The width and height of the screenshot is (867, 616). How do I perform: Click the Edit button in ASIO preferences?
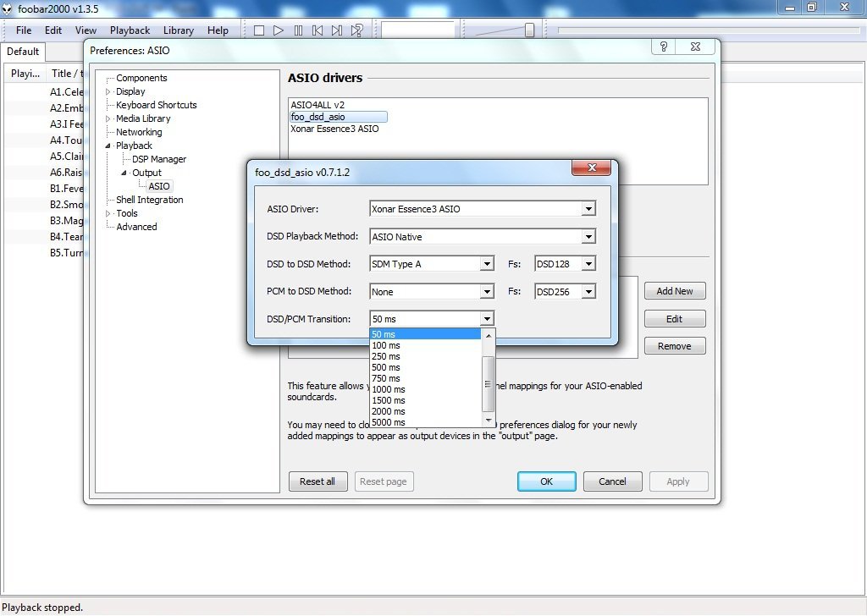(675, 319)
